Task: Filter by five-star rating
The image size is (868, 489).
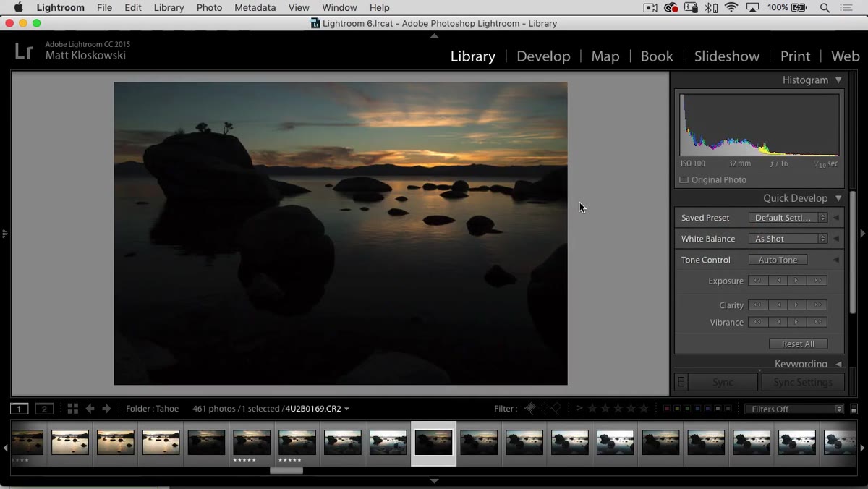Action: pos(644,409)
